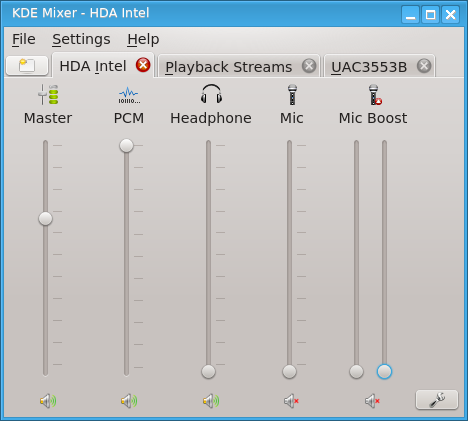Click the Mic label text
Screen dimensions: 468x421
tap(292, 118)
